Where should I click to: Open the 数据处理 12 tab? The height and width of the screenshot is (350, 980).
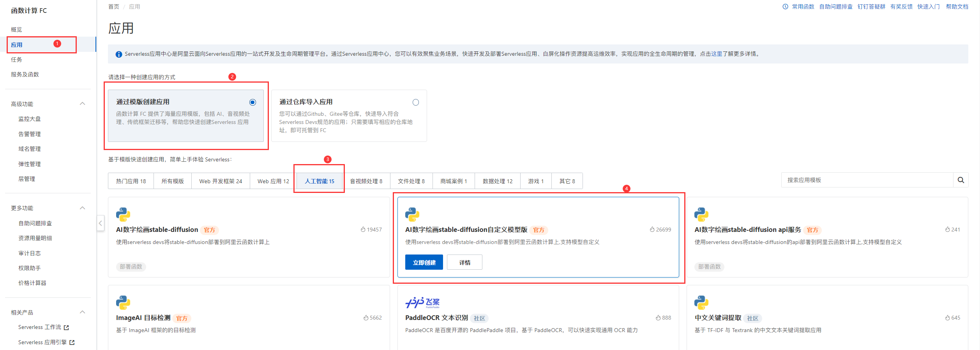[498, 181]
